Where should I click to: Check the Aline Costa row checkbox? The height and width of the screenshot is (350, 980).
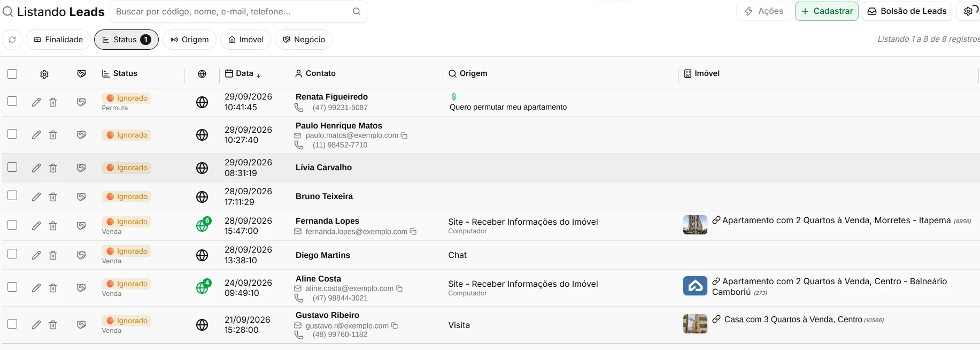point(12,287)
